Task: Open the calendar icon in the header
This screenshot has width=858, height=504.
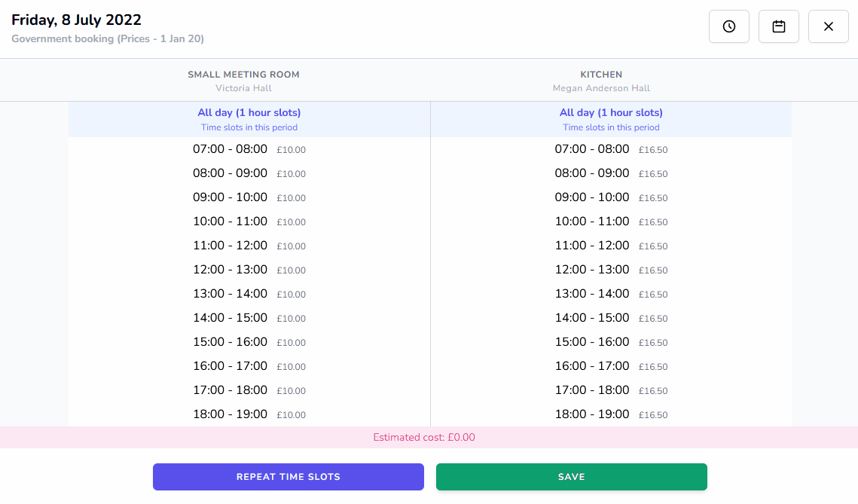Action: (778, 26)
